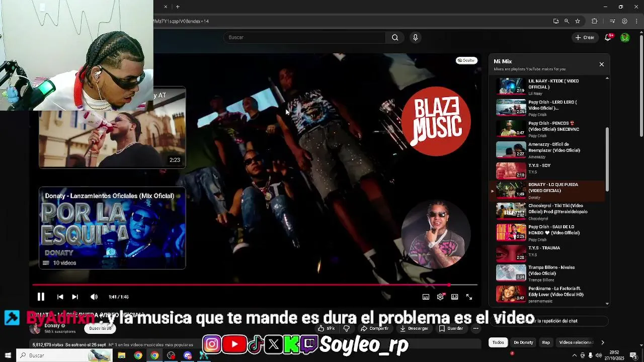
Task: Subscribe to the Donaty channel
Action: (x=100, y=328)
